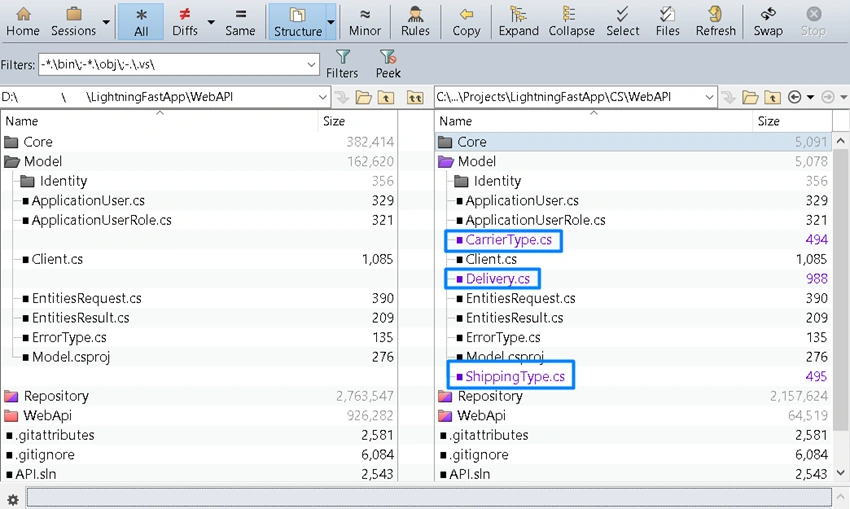Toggle Structure folder view
Image resolution: width=850 pixels, height=509 pixels.
298,22
